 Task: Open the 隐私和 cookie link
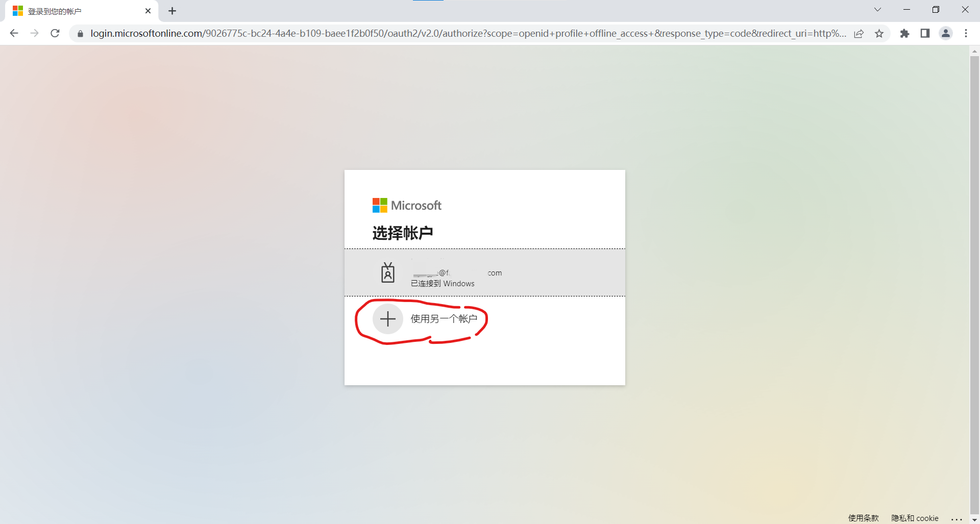click(915, 518)
